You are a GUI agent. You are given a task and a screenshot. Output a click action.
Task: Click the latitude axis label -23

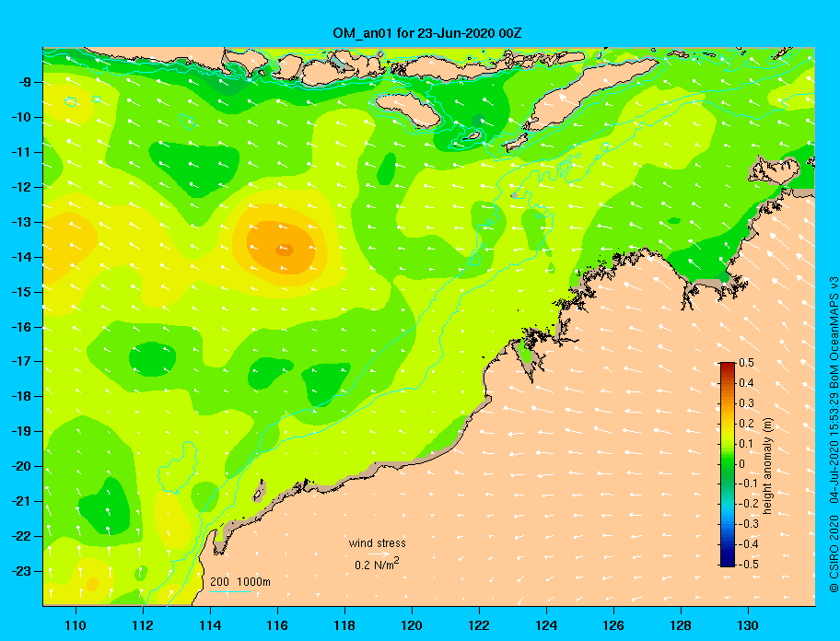(20, 571)
